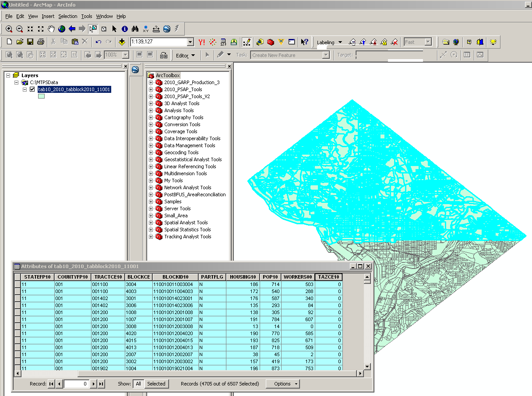Click the Add Data button

(122, 42)
